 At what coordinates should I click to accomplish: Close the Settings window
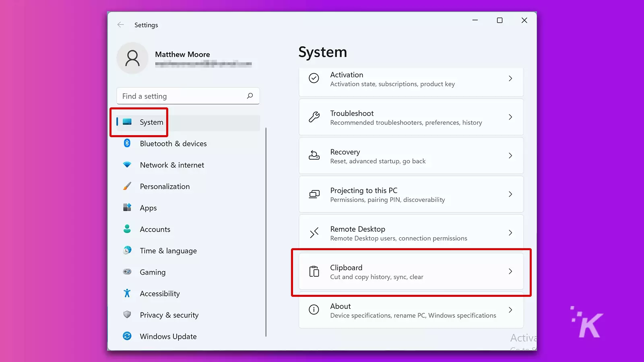click(524, 20)
